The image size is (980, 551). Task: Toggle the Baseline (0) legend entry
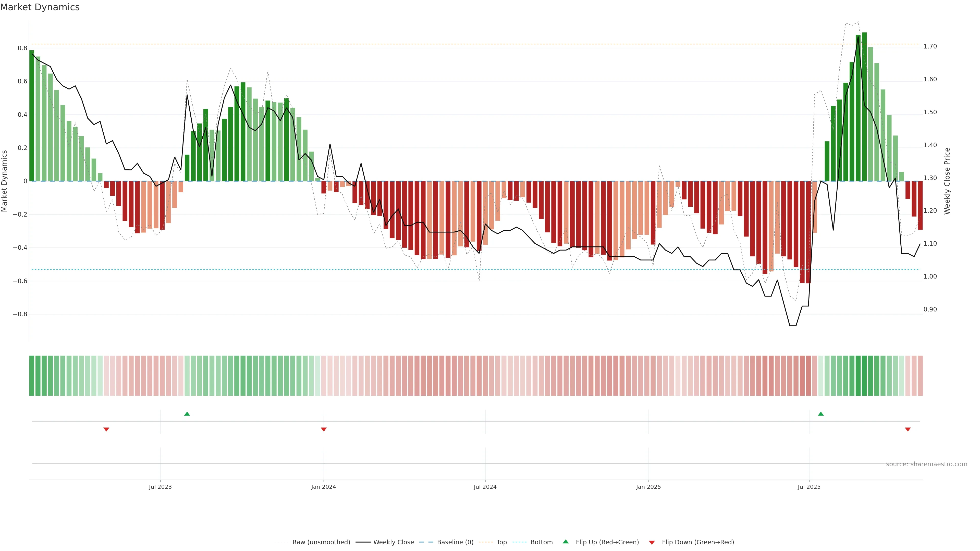pyautogui.click(x=455, y=542)
